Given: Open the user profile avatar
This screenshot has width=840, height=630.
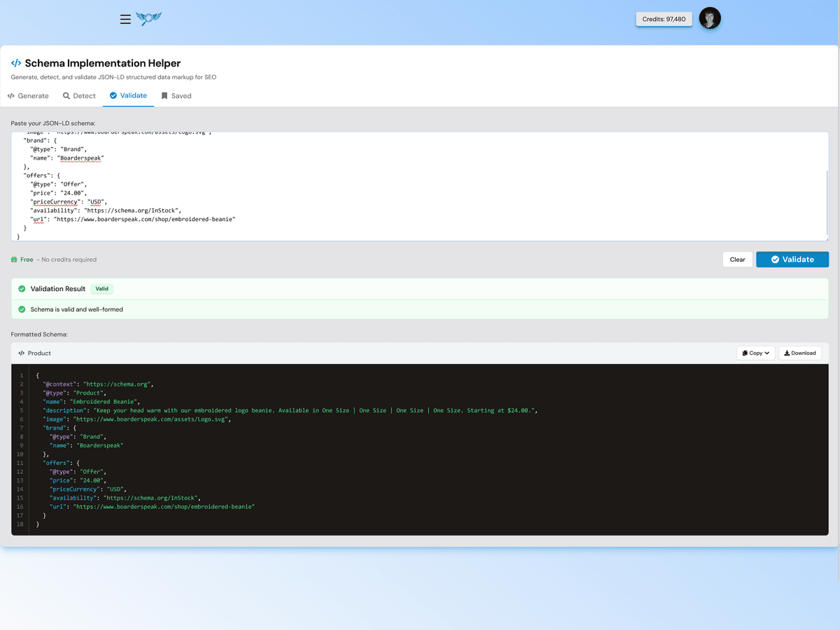Looking at the screenshot, I should point(710,19).
